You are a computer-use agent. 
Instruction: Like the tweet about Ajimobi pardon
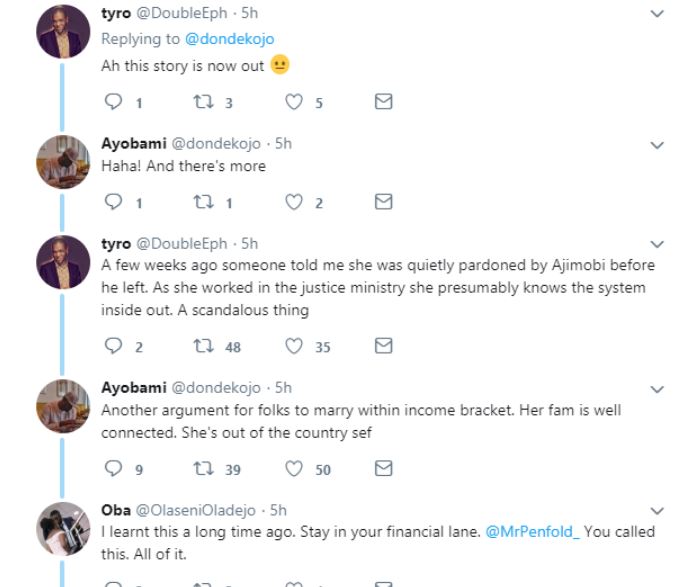pyautogui.click(x=294, y=347)
